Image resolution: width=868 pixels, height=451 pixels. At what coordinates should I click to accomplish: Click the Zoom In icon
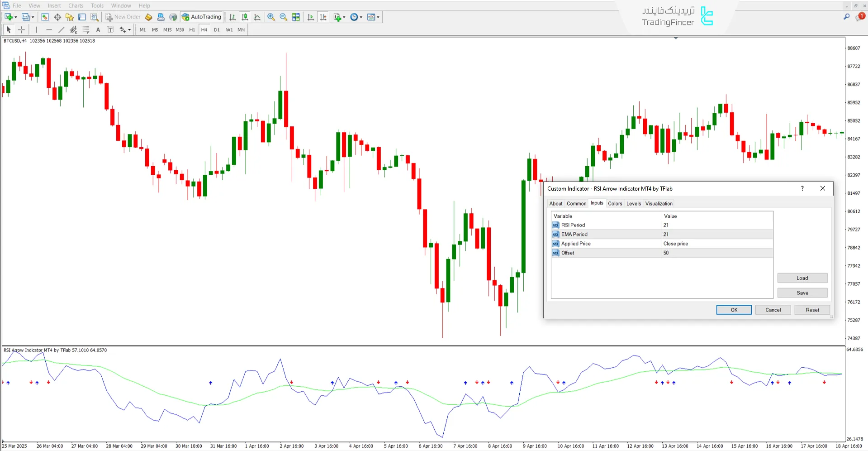(271, 17)
